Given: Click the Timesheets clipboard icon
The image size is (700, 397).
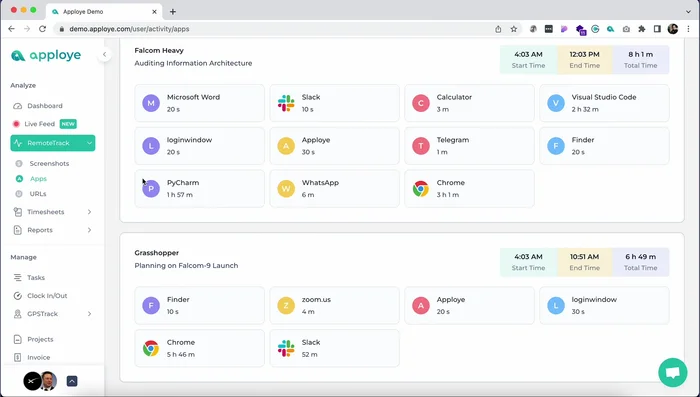Looking at the screenshot, I should coord(17,212).
